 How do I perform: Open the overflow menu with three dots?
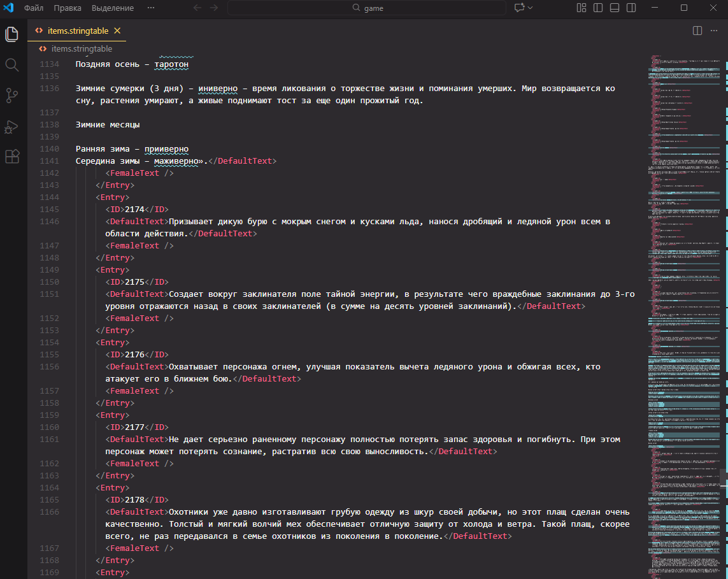151,8
